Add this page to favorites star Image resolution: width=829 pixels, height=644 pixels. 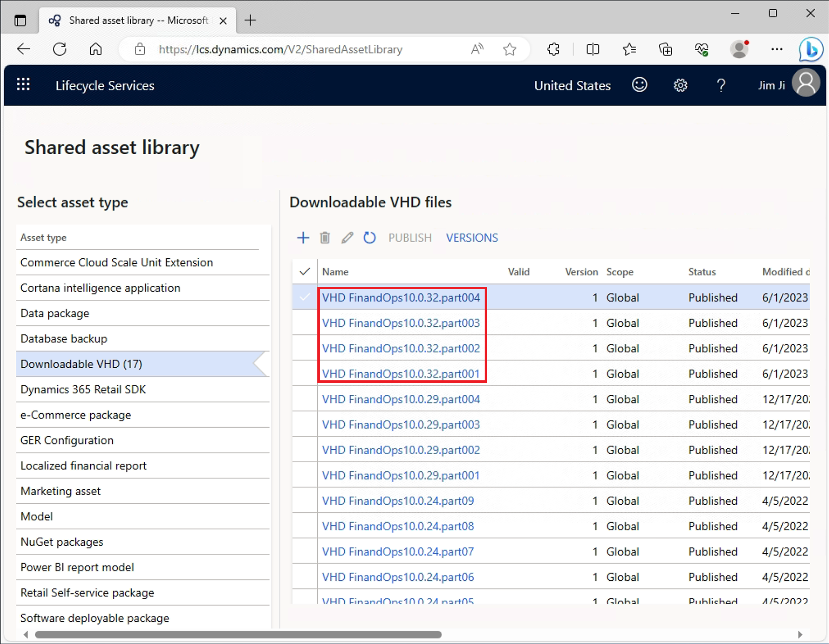[510, 49]
